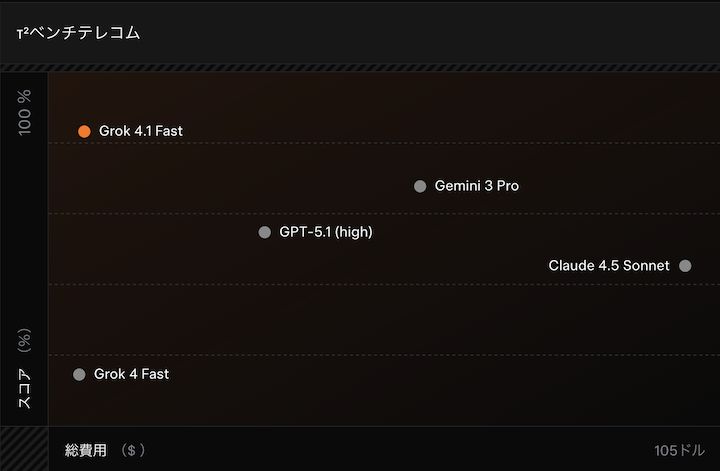Click the 総費用 x-axis title
Screen dimensions: 720x471
pos(85,450)
